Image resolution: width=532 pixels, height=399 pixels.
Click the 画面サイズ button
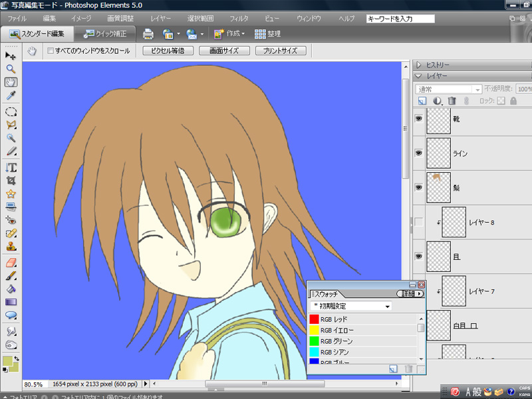pyautogui.click(x=224, y=51)
